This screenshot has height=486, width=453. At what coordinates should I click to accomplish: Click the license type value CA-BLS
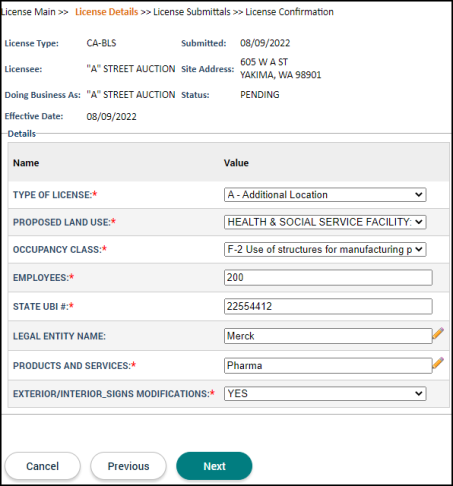(x=101, y=43)
